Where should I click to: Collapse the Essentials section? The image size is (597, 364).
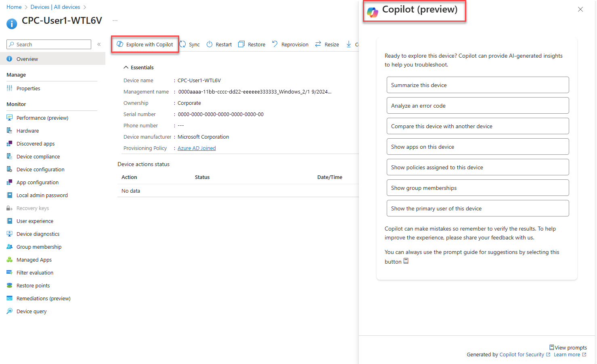126,67
